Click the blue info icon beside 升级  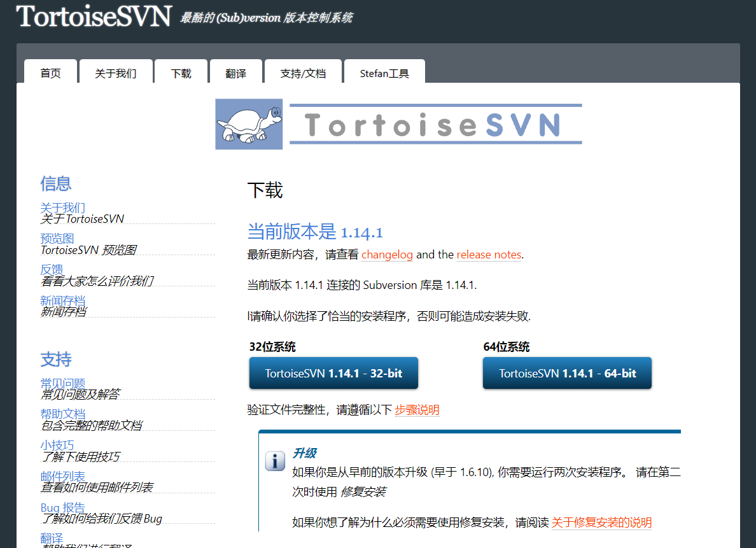pos(275,461)
